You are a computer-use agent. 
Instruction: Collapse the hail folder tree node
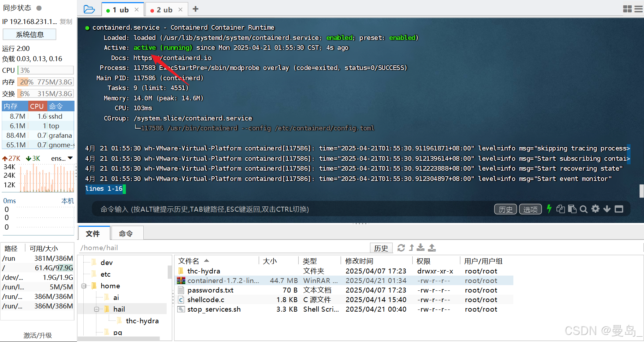(x=96, y=309)
